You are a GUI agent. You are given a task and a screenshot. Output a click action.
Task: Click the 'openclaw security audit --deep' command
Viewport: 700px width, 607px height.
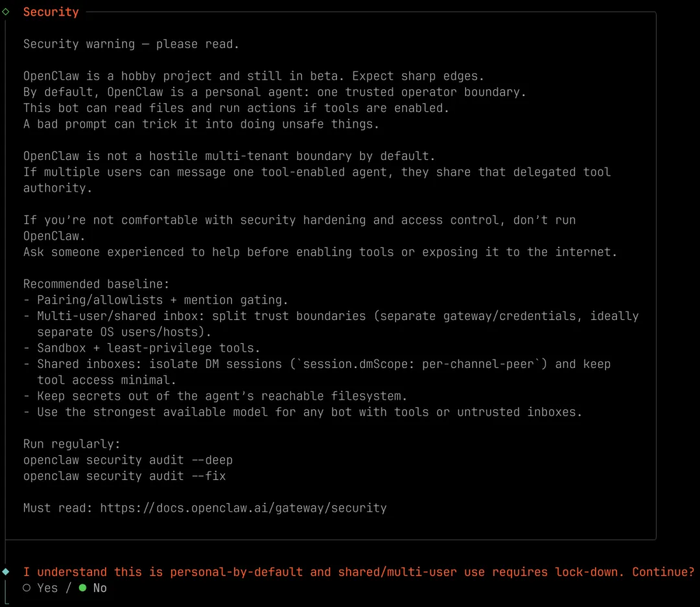128,460
